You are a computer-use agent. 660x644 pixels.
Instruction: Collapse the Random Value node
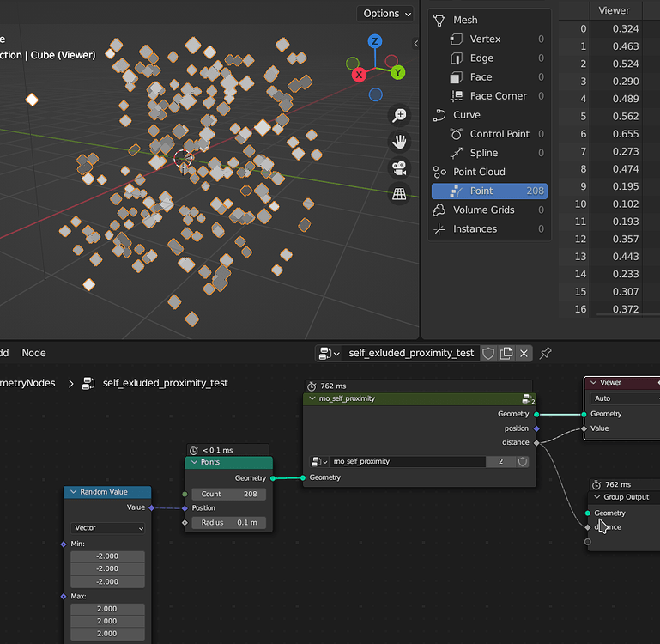click(73, 492)
